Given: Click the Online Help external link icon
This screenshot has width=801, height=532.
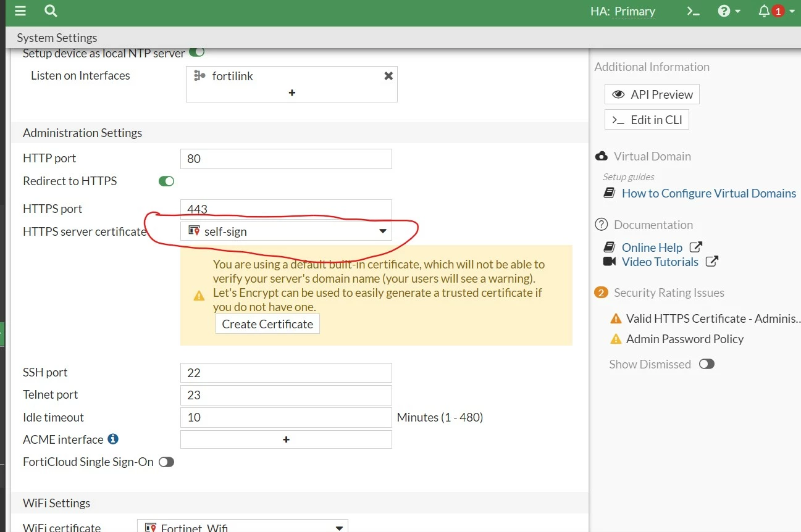Looking at the screenshot, I should click(696, 247).
